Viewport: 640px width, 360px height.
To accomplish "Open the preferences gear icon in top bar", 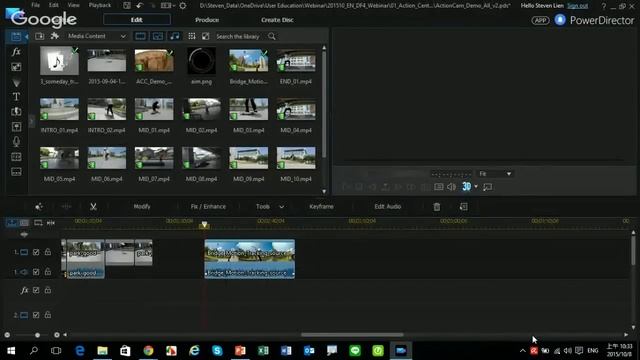I will 183,6.
